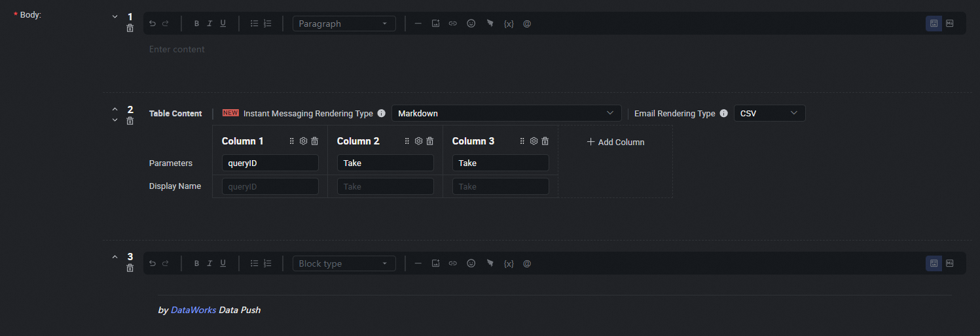Screen dimensions: 980x336
Task: Toggle italic in block 1 toolbar
Action: (209, 24)
